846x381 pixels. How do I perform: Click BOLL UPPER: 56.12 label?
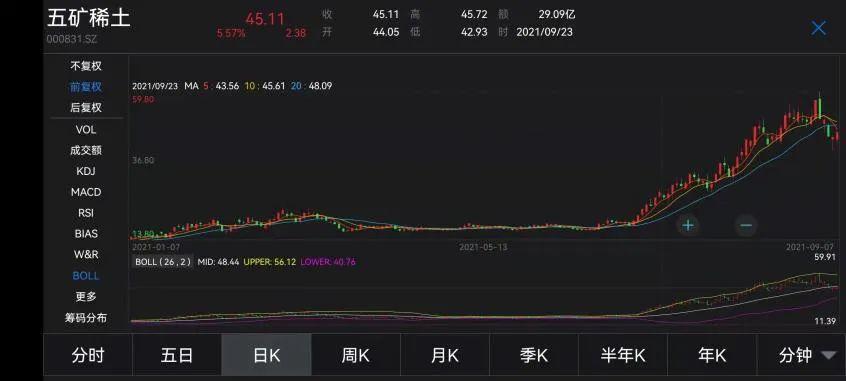point(270,262)
